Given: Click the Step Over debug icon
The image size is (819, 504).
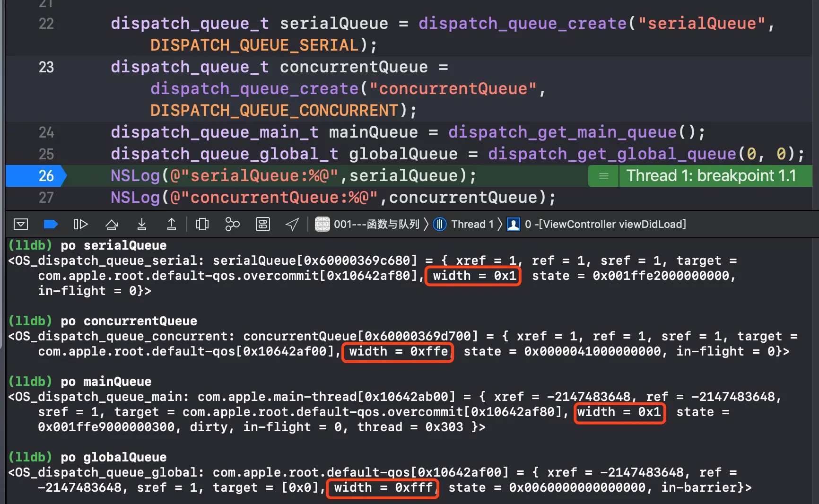Looking at the screenshot, I should [112, 224].
